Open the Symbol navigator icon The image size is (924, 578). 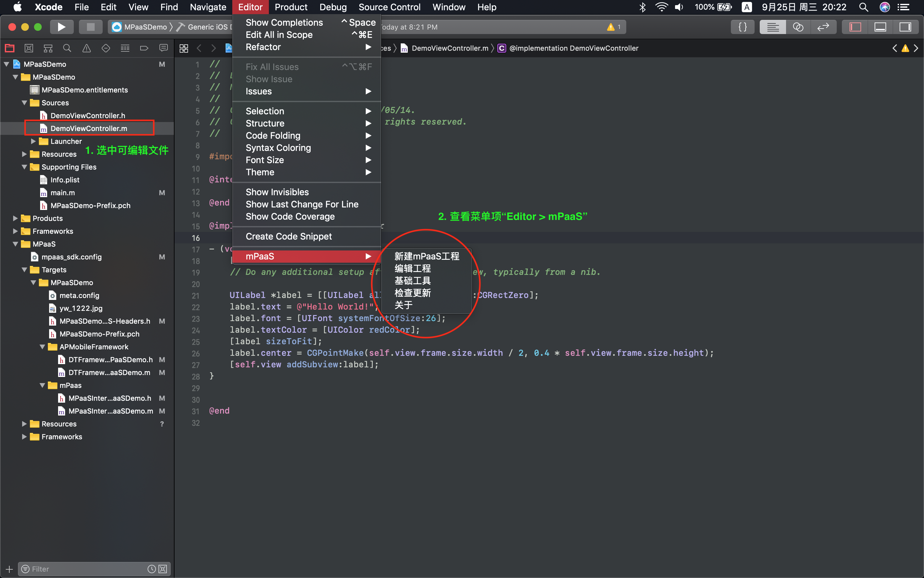pos(48,48)
